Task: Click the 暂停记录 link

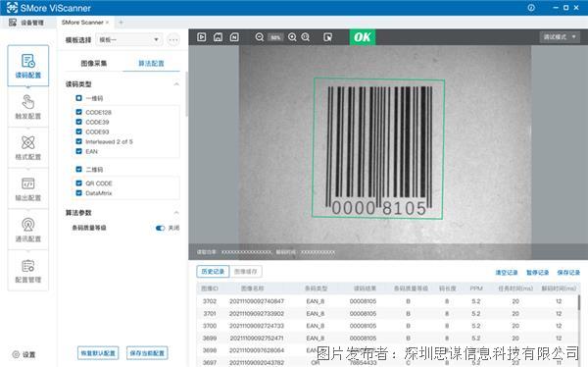Action: pyautogui.click(x=538, y=273)
